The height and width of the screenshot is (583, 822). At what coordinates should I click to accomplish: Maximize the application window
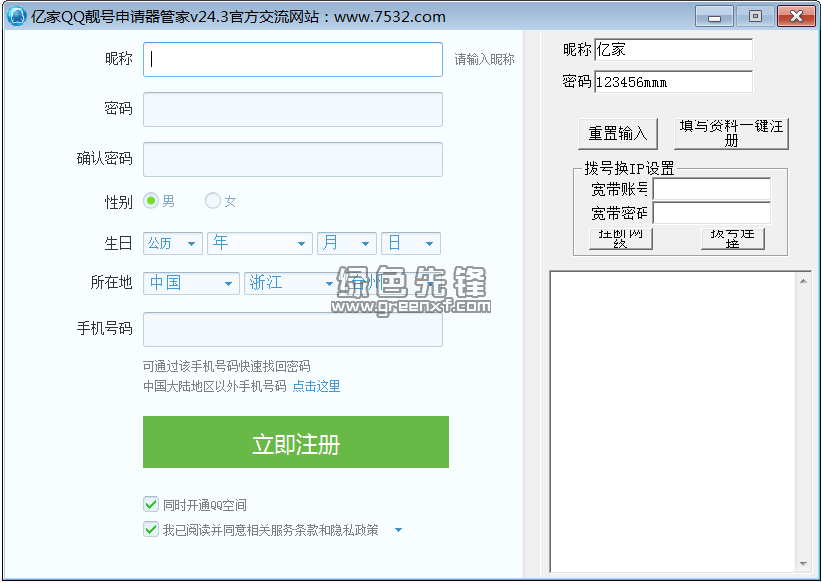click(x=755, y=16)
